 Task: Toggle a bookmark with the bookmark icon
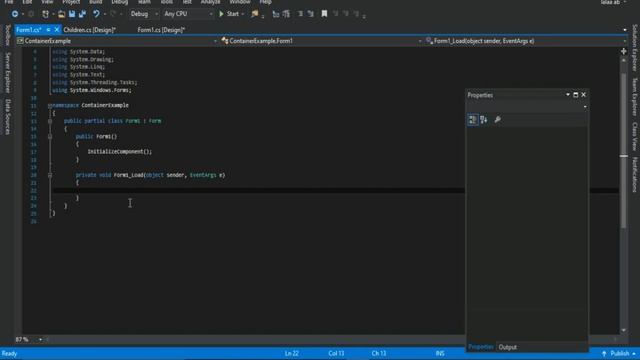pos(324,14)
